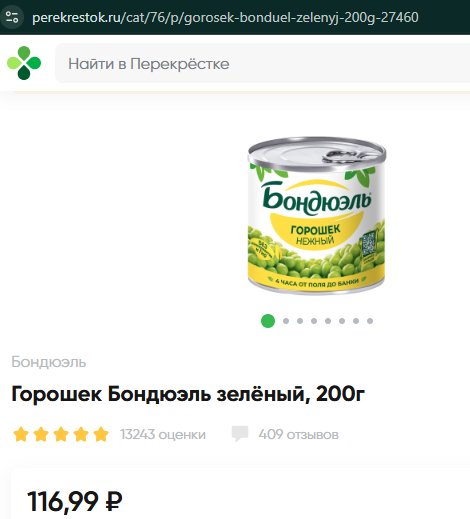
Task: Switch to the fifth carousel image dot
Action: pyautogui.click(x=328, y=321)
